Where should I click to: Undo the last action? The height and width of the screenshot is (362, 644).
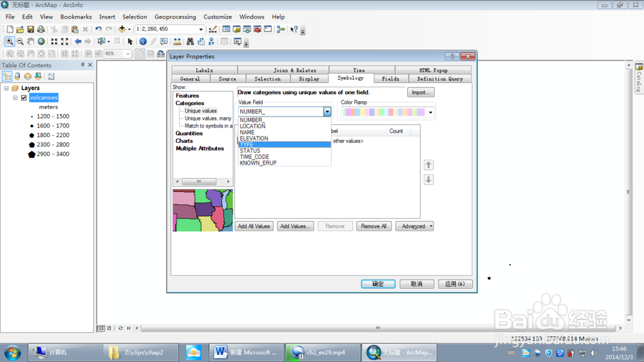point(98,29)
